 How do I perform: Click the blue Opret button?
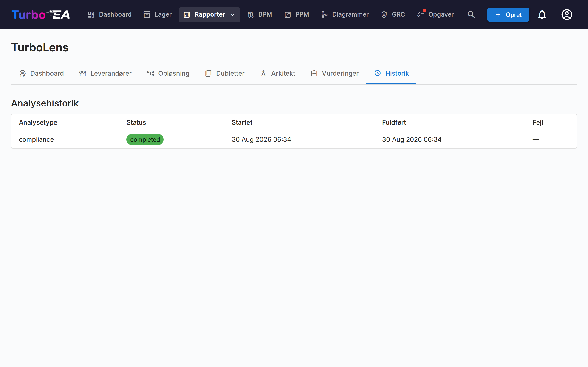point(508,14)
